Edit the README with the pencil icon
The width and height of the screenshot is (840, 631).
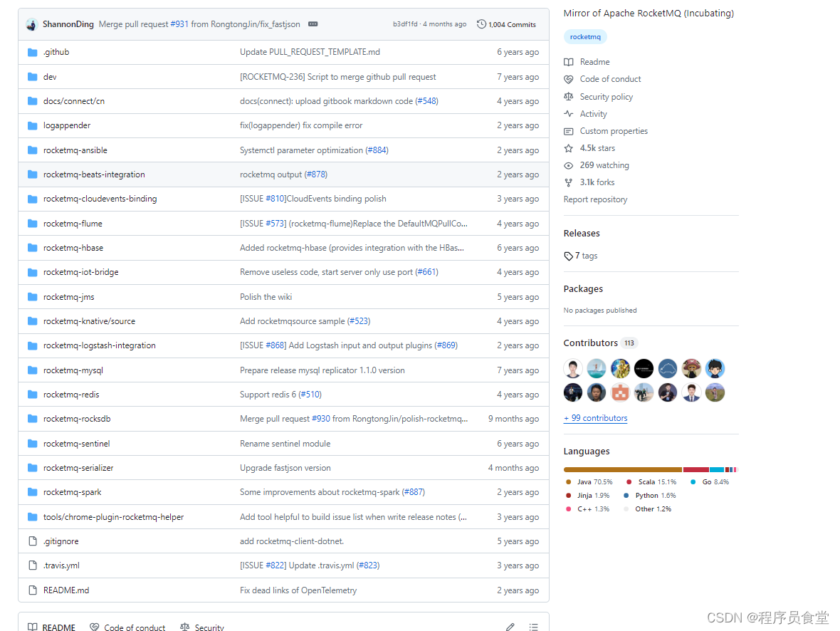coord(510,625)
